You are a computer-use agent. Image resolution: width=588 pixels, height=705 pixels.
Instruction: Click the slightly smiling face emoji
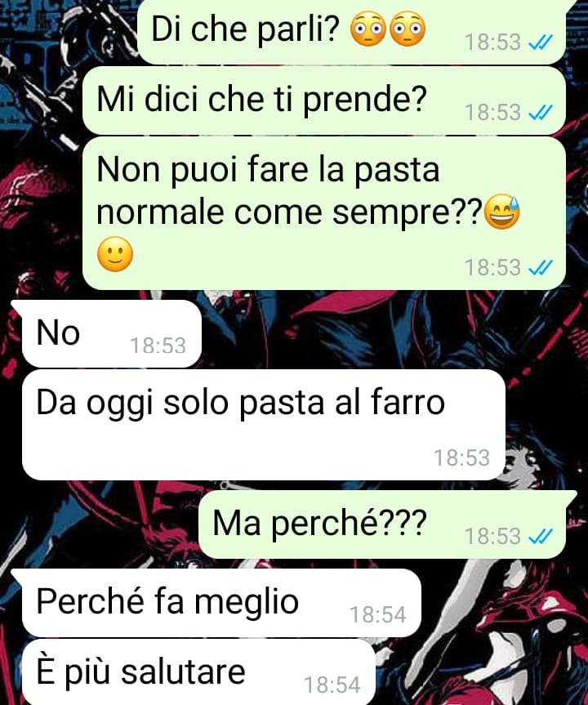point(115,254)
